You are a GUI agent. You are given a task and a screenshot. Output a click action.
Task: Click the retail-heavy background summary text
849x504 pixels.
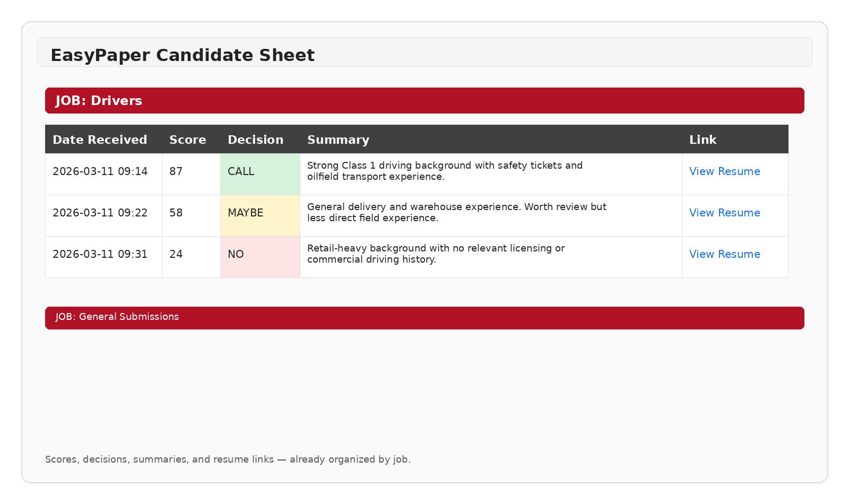point(436,254)
